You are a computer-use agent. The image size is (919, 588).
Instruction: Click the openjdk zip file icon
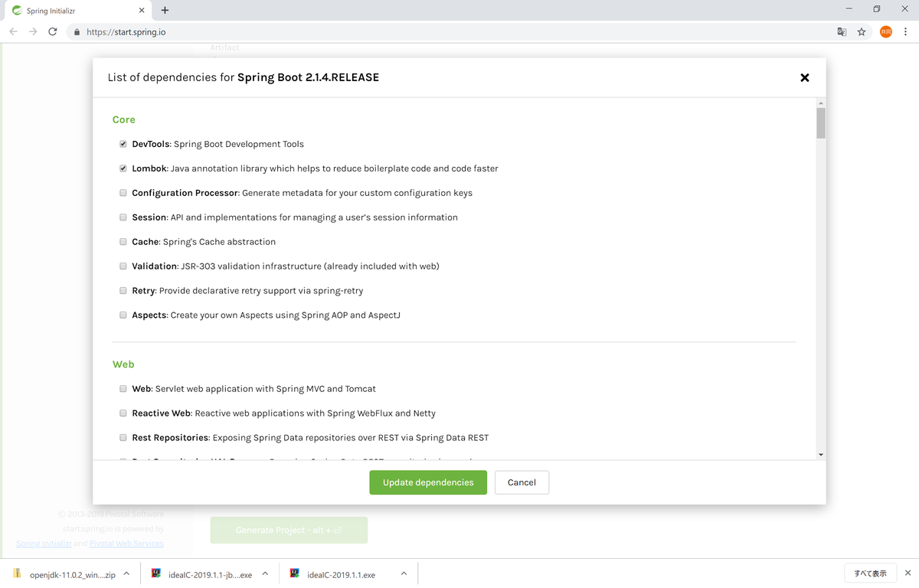18,574
